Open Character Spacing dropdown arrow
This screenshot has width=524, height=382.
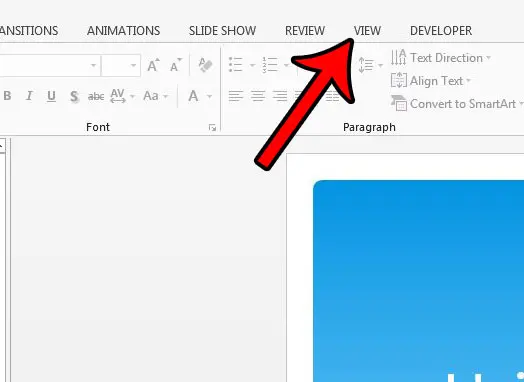[133, 97]
